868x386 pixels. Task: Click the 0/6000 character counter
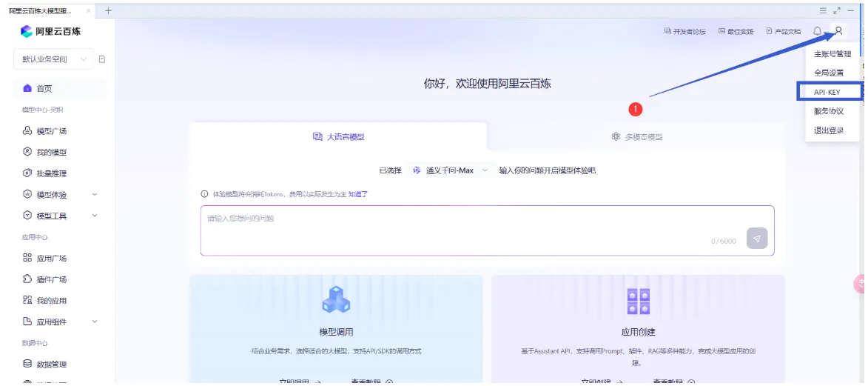[x=724, y=242]
